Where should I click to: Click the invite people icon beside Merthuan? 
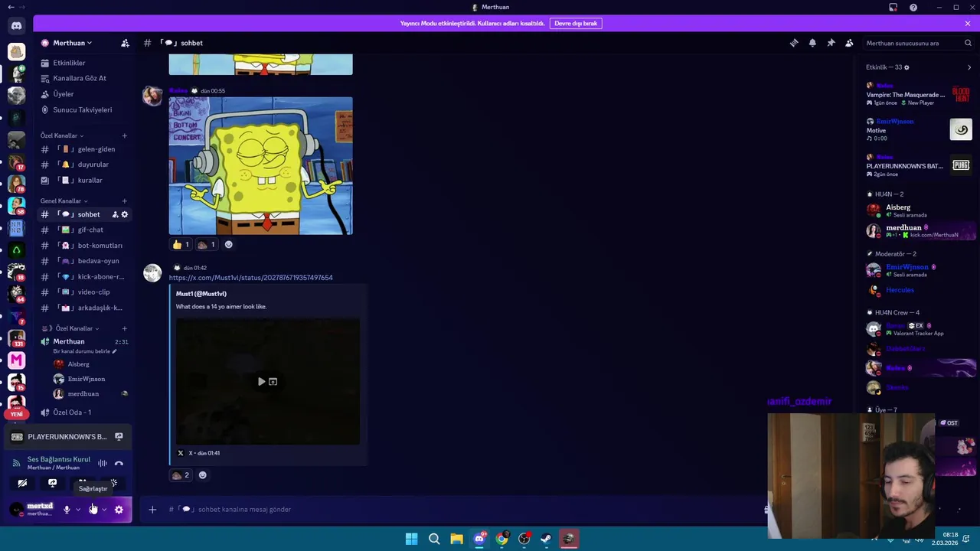click(x=125, y=43)
